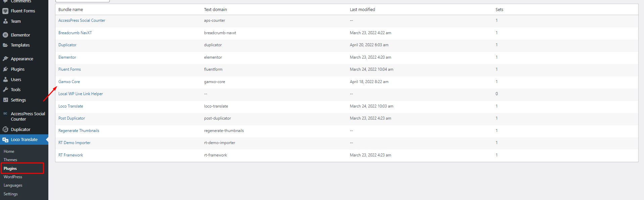
Task: Open Elementor via its sidebar icon
Action: (x=5, y=35)
